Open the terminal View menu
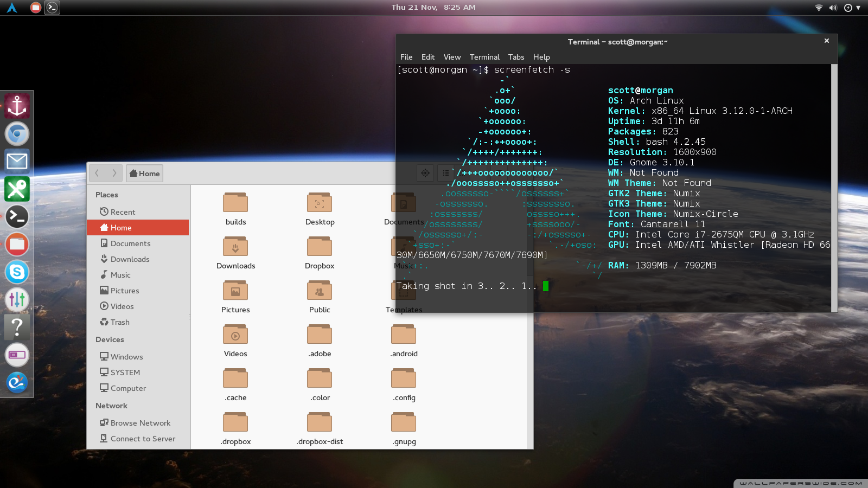The image size is (868, 488). click(x=452, y=57)
